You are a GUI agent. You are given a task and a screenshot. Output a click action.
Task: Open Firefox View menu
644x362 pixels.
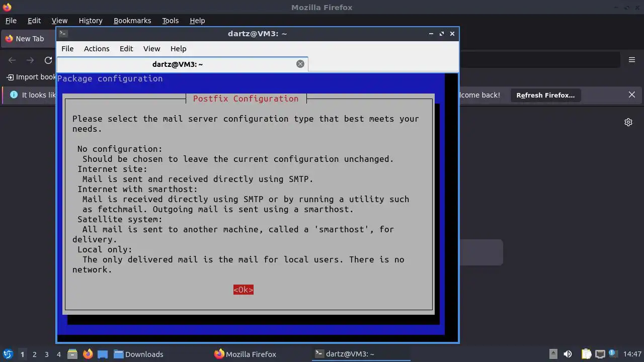pos(59,21)
